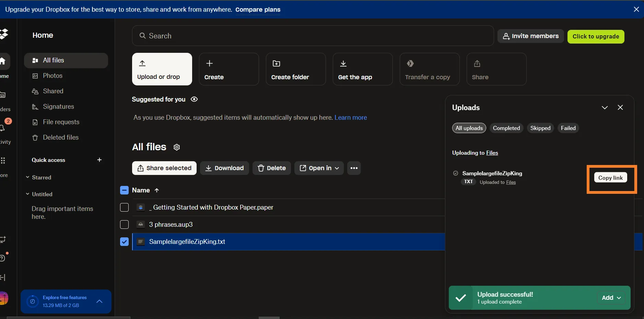Click the Copy link button
This screenshot has height=319, width=644.
pos(610,178)
